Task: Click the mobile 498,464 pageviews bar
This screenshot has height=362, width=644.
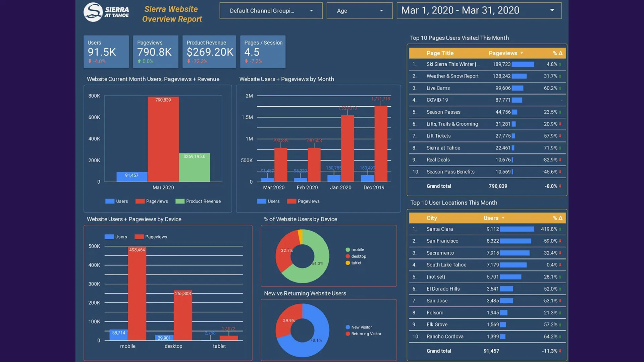Action: coord(137,294)
